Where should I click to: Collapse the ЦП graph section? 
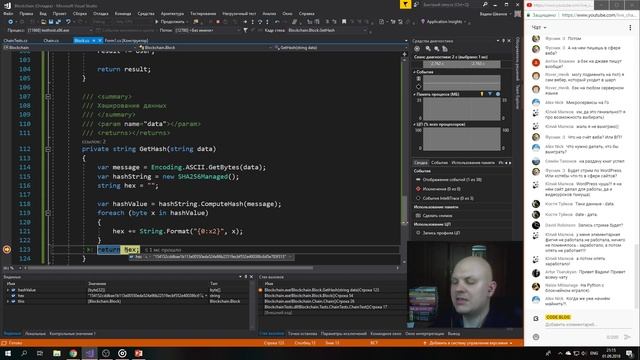[x=414, y=124]
